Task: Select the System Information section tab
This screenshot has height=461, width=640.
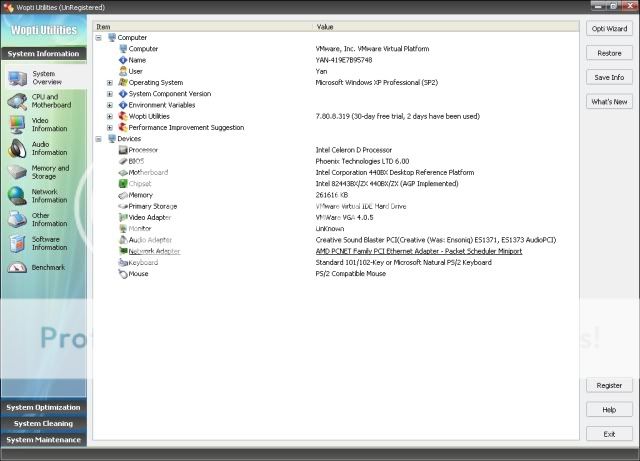Action: click(43, 53)
